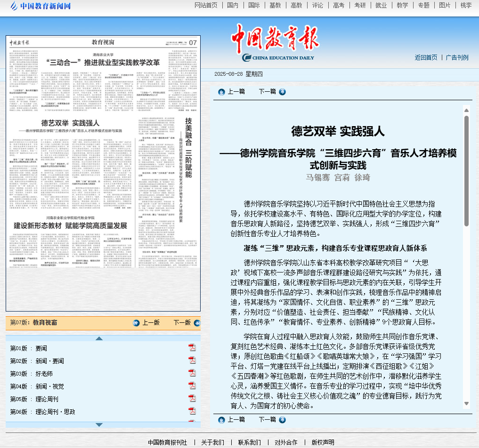479x448 pixels.
Task: Download the PDF for 第01版 要闻
Action: click(192, 348)
